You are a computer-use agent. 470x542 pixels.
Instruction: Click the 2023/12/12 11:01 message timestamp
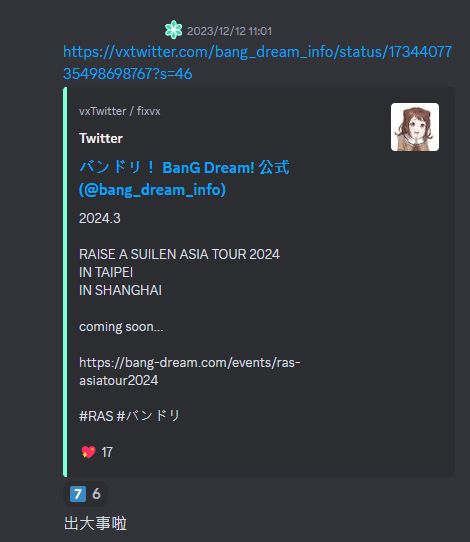click(x=229, y=31)
